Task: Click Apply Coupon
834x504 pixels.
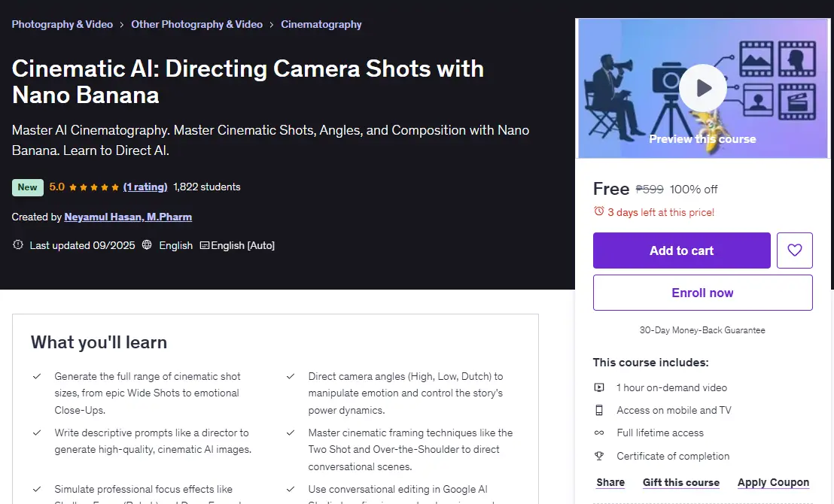Action: [x=773, y=482]
